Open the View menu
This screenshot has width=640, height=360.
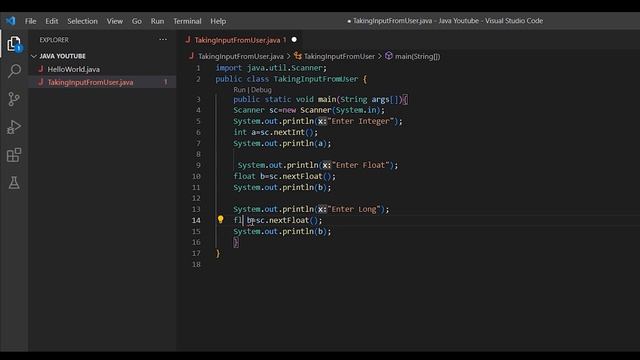point(115,21)
